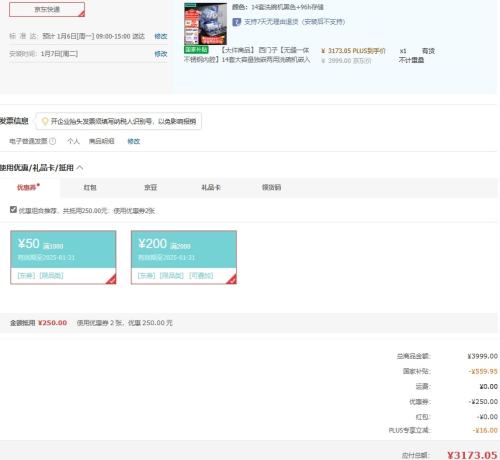Deselect the ¥200 coupon card
The height and width of the screenshot is (460, 500).
click(x=184, y=257)
